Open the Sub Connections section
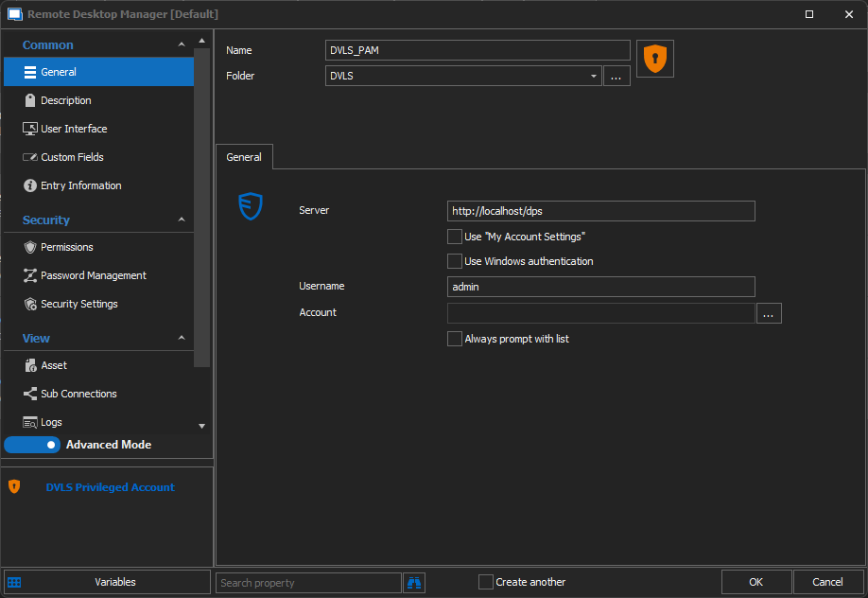This screenshot has width=868, height=598. point(78,394)
